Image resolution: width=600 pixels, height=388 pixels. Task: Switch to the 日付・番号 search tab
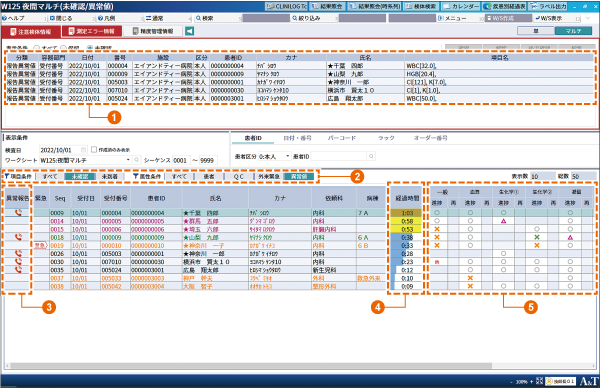tap(297, 138)
